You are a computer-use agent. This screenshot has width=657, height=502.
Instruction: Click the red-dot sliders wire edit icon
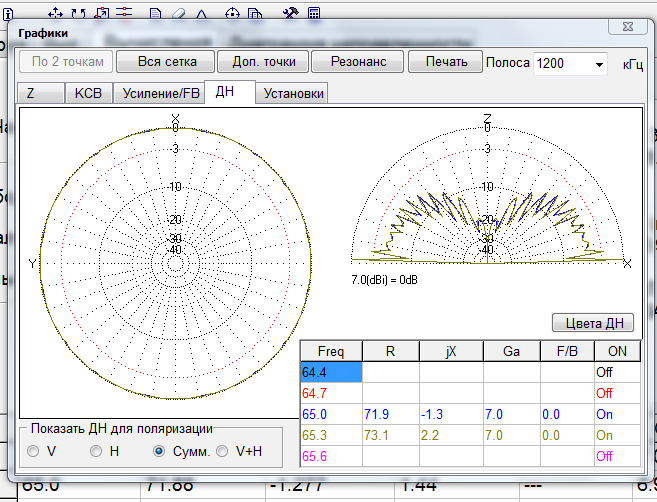point(124,13)
